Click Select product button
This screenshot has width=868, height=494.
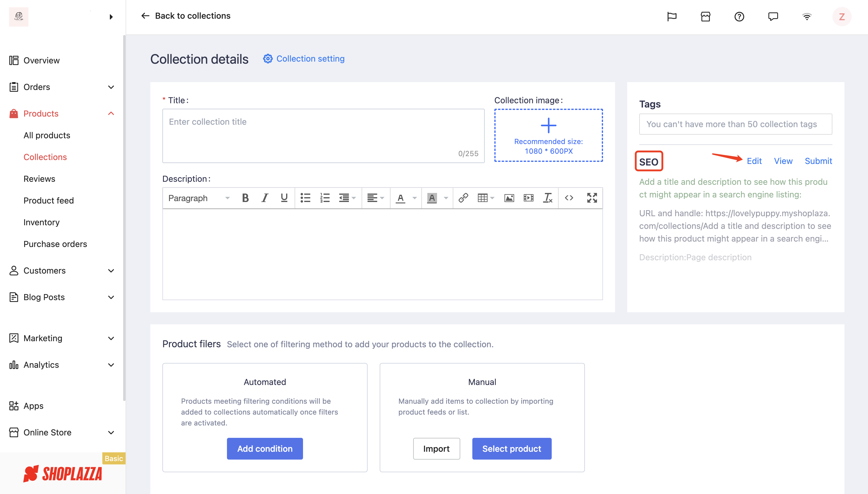512,448
